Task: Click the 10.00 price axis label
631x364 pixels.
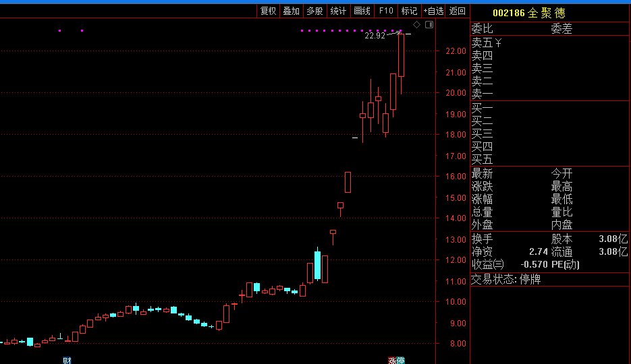Action: [x=456, y=302]
